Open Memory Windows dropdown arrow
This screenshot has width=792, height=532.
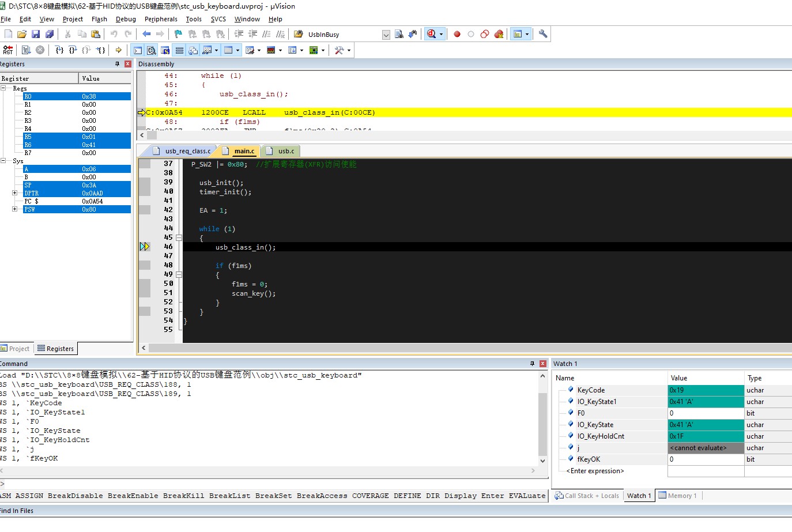(237, 50)
